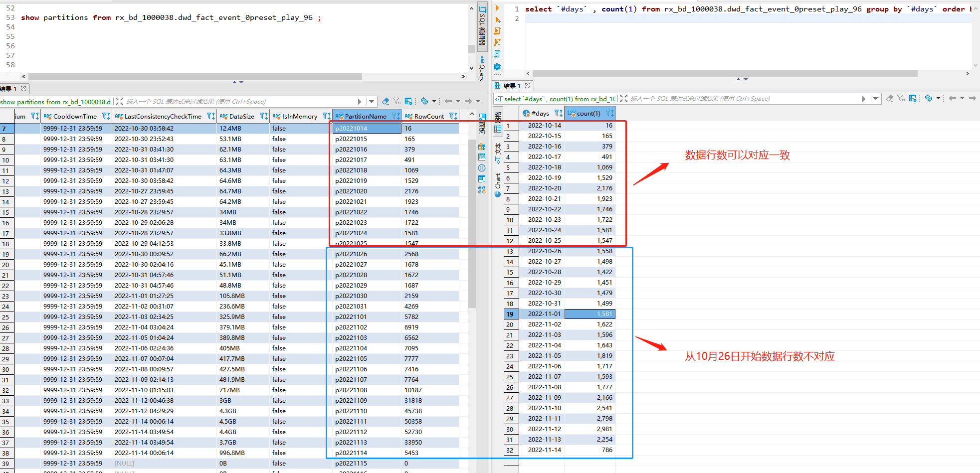Viewport: 980px width, 473px height.
Task: Clear filter with eraser in left results
Action: click(x=386, y=101)
